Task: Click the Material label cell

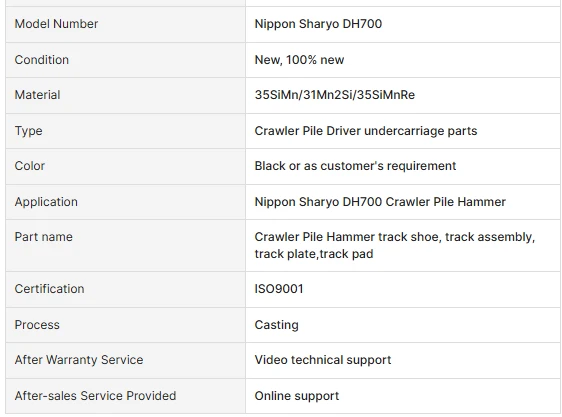Action: [125, 95]
